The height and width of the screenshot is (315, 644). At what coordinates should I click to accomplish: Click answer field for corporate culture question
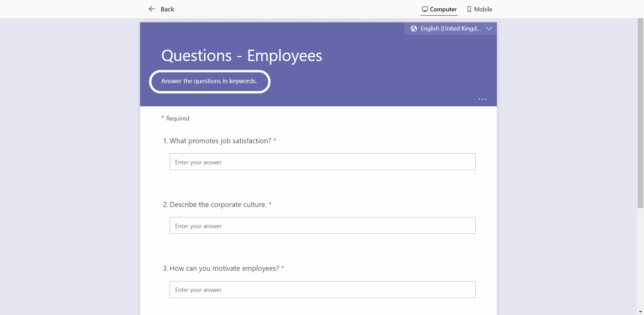coord(322,225)
